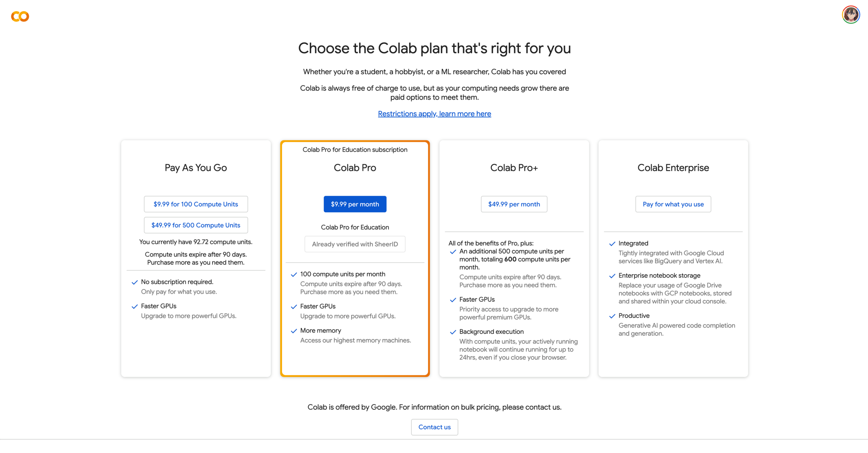
Task: Click checkmark icon next to Integrated
Action: [x=612, y=244]
